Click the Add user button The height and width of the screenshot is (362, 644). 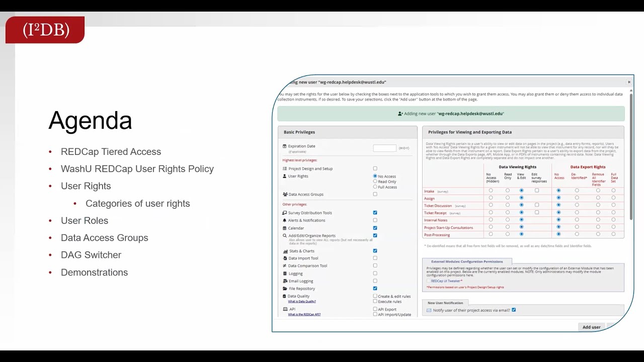[591, 327]
